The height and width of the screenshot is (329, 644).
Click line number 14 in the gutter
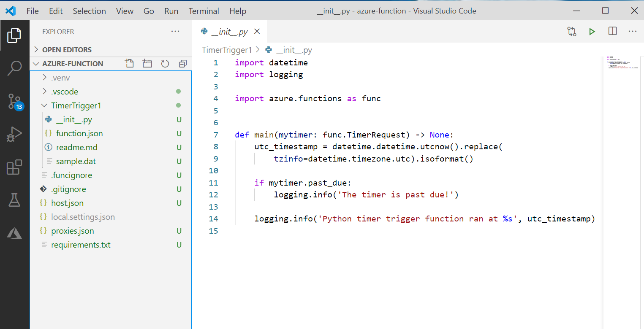[214, 218]
